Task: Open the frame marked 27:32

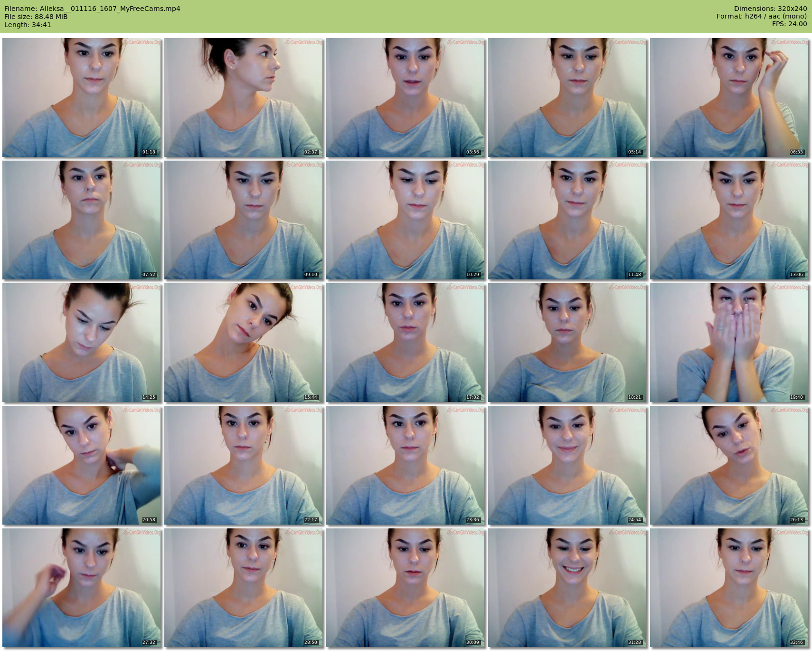Action: [x=82, y=588]
